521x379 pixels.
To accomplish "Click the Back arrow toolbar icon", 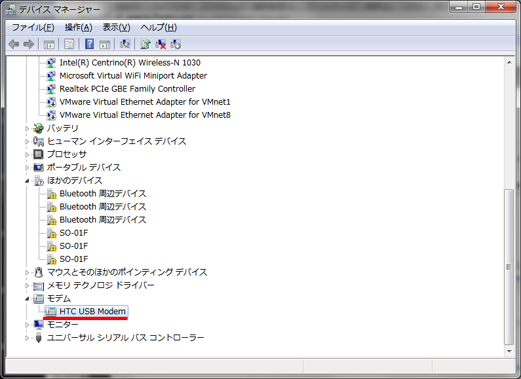I will [x=14, y=44].
